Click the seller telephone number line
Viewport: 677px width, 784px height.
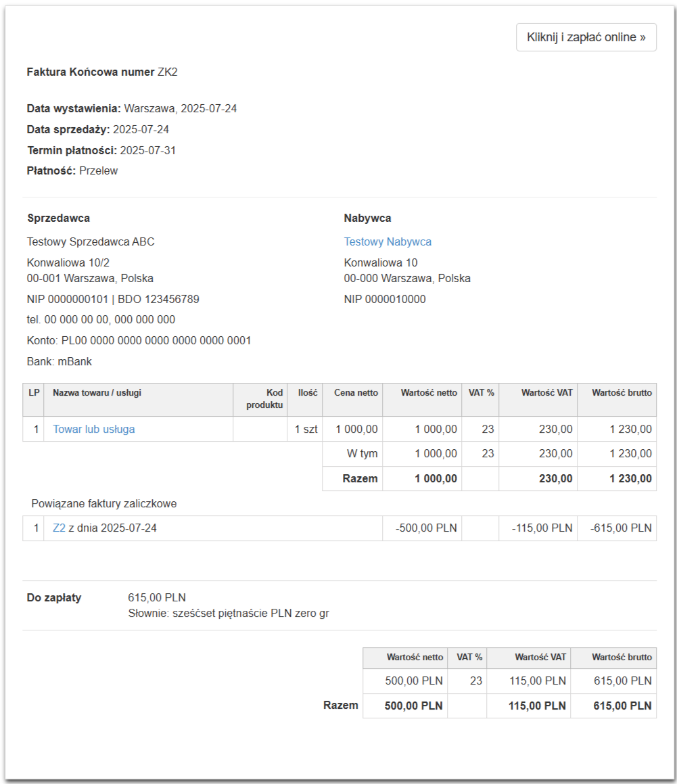pos(101,319)
